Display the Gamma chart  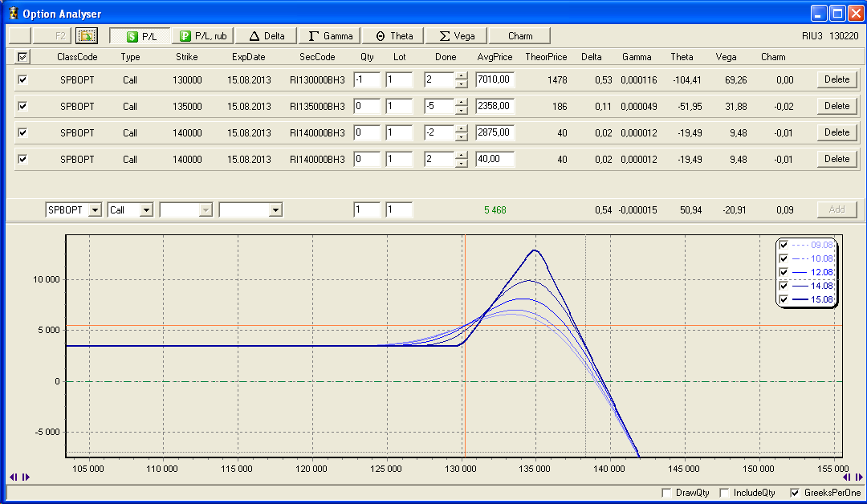[331, 36]
